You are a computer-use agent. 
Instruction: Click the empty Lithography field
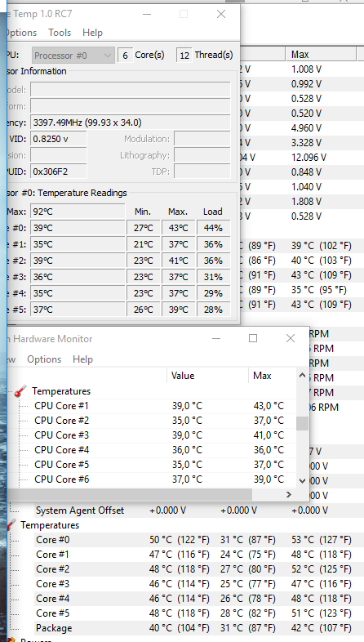[x=202, y=155]
